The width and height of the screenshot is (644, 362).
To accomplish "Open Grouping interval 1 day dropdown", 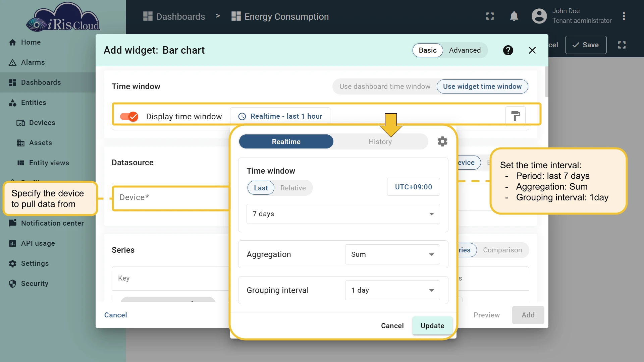I will (392, 290).
